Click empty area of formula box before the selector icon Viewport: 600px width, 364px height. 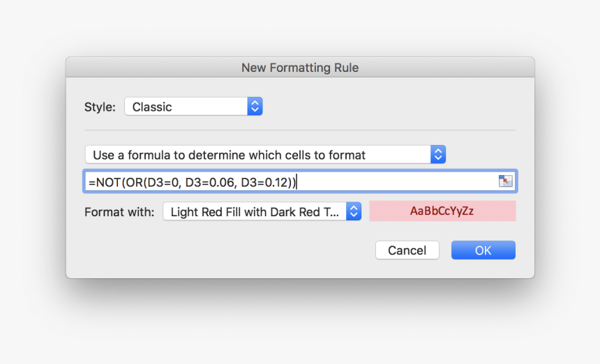tap(398, 181)
